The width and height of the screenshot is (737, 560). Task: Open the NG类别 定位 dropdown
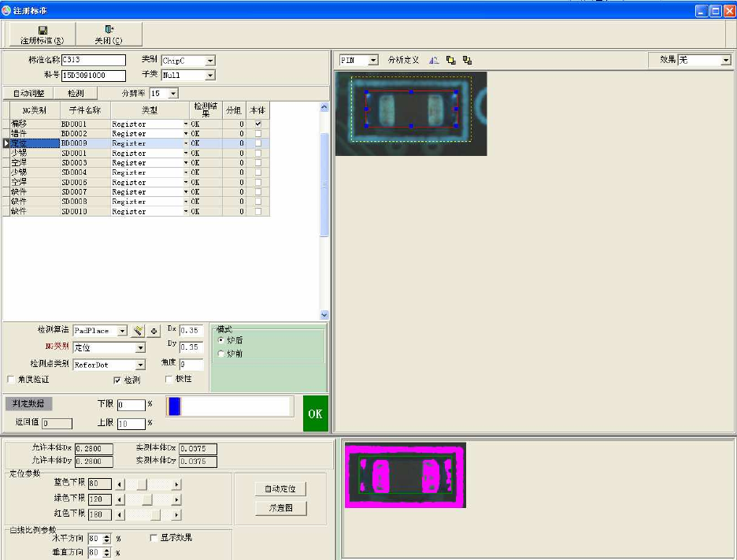pyautogui.click(x=140, y=348)
